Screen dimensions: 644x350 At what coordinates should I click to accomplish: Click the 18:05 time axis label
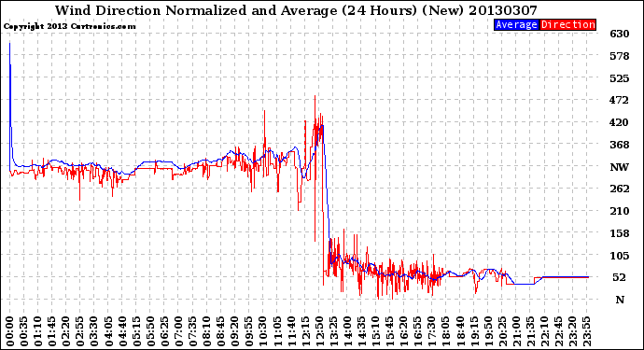point(446,331)
